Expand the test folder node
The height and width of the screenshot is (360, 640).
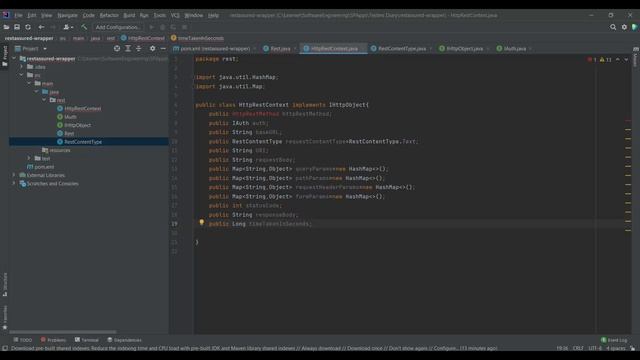click(x=29, y=158)
